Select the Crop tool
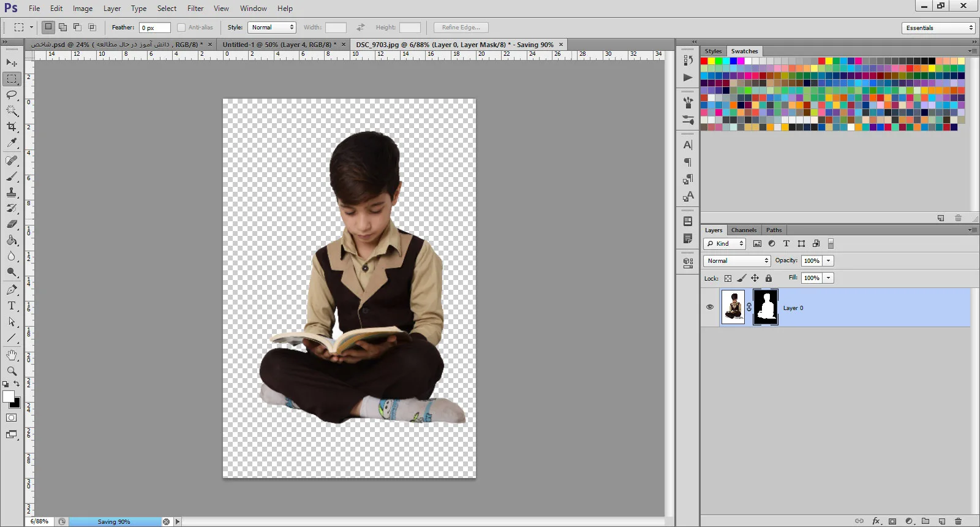This screenshot has width=980, height=527. 12,127
